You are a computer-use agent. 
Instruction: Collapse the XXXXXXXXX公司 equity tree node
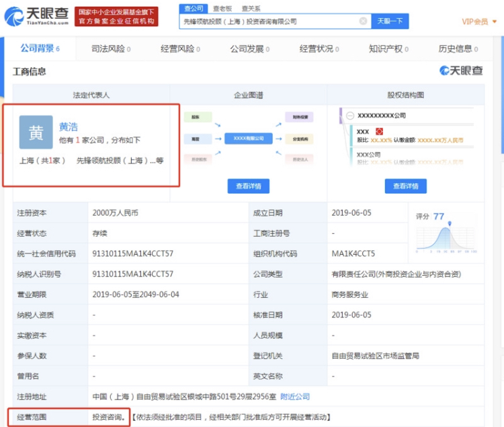349,116
